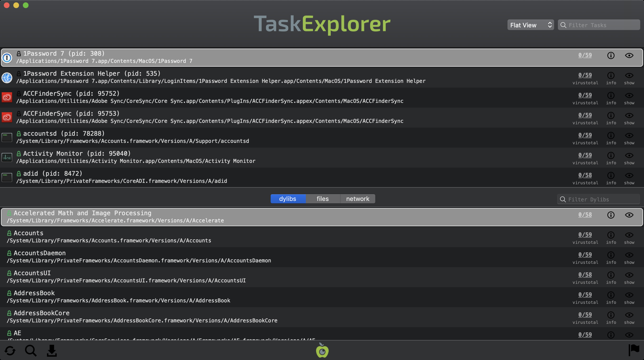Image resolution: width=644 pixels, height=360 pixels.
Task: Open VirusTotal 0/59 result for AddressBookCore
Action: pyautogui.click(x=585, y=315)
